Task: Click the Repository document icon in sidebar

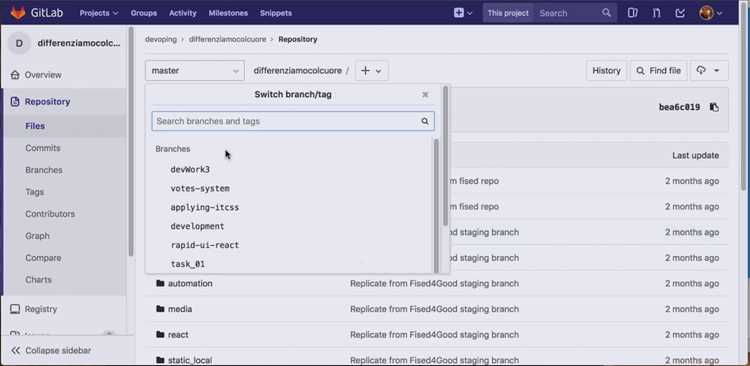Action: pyautogui.click(x=15, y=101)
